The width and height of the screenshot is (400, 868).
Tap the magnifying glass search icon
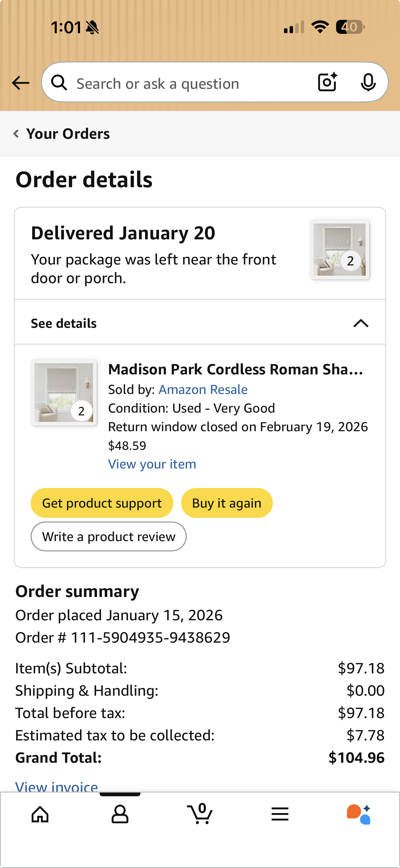point(59,83)
